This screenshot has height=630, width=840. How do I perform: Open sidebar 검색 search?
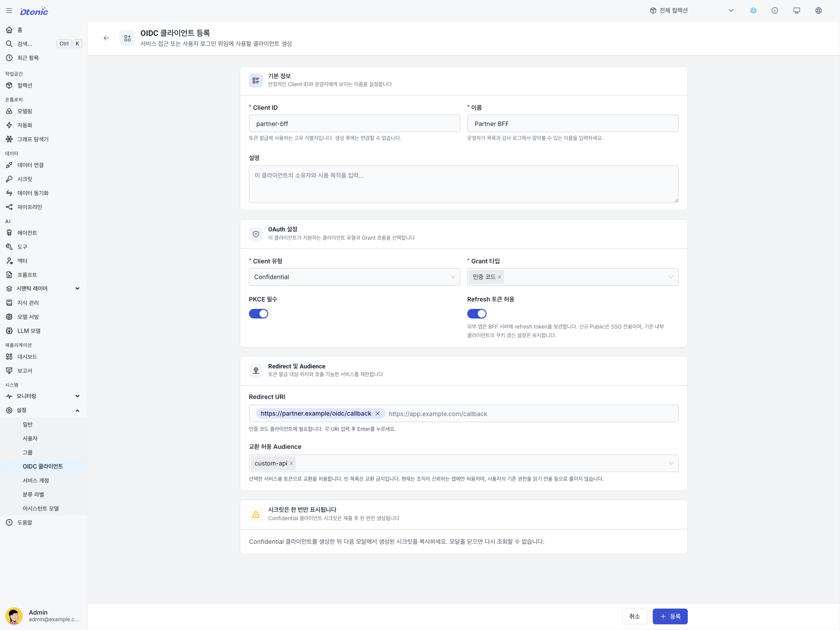[44, 44]
